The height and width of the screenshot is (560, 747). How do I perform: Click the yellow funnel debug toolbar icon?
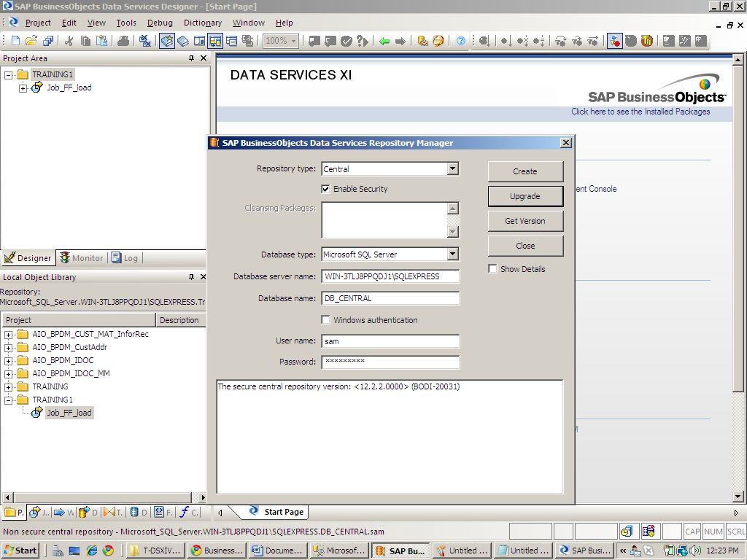646,41
